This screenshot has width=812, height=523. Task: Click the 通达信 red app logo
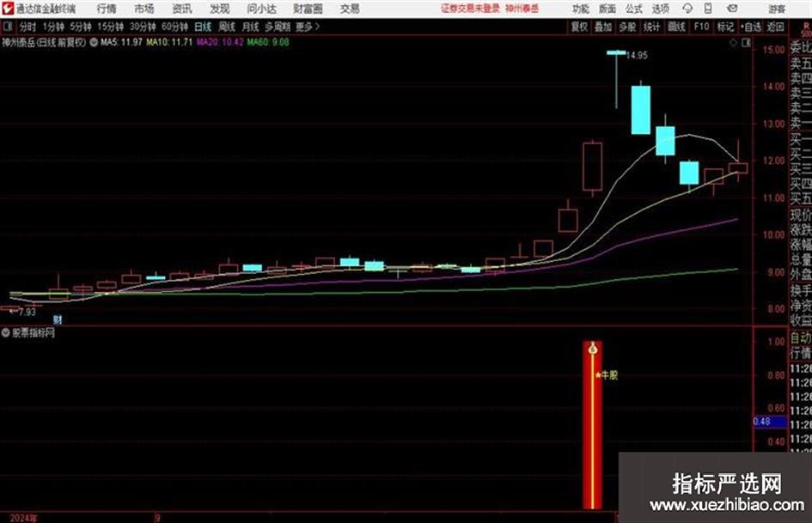click(8, 9)
